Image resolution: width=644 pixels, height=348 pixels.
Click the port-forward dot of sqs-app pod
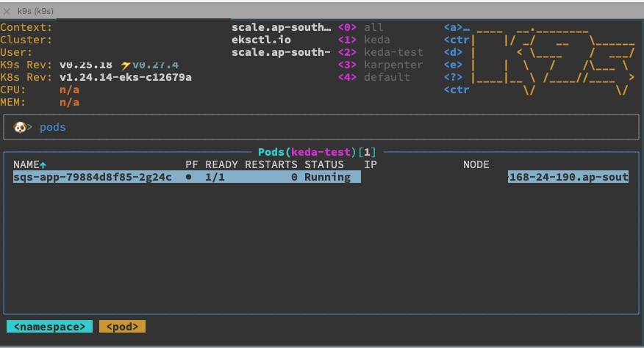click(188, 177)
